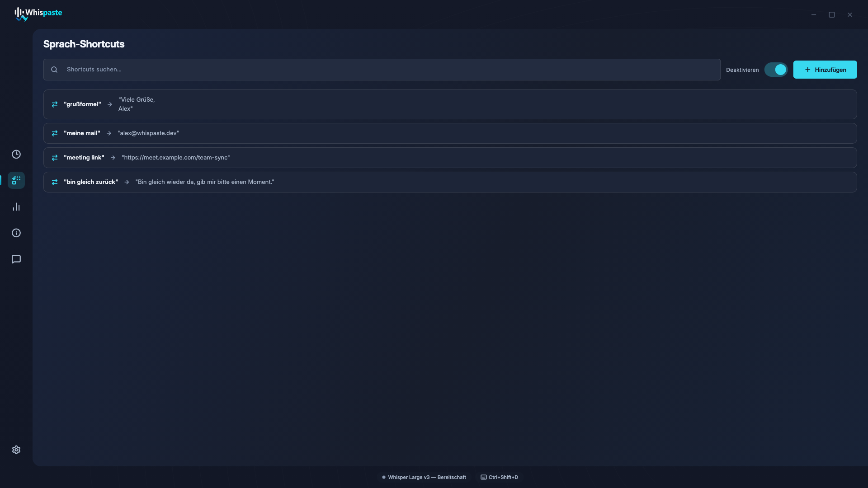Click the search magnifier icon
868x488 pixels.
pyautogui.click(x=54, y=70)
